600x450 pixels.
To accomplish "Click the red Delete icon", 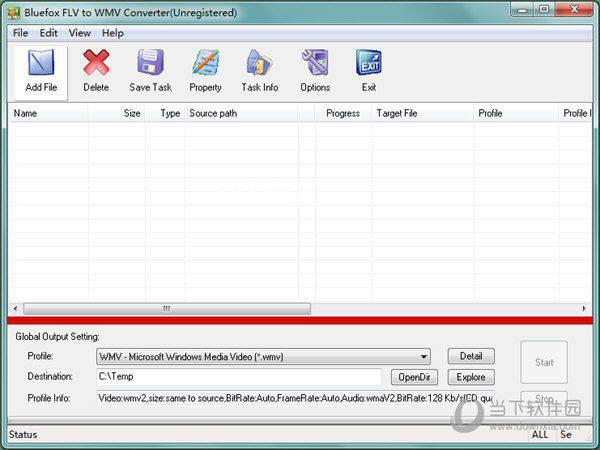I will pos(96,62).
